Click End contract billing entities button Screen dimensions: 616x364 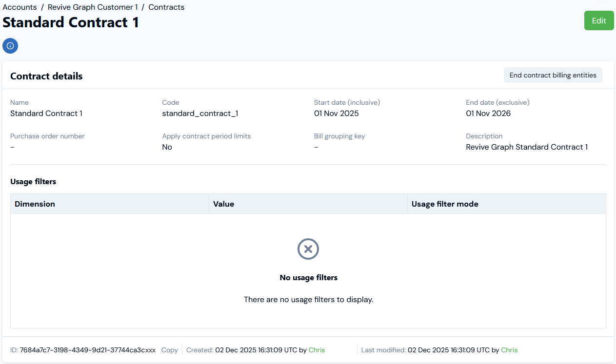[553, 75]
